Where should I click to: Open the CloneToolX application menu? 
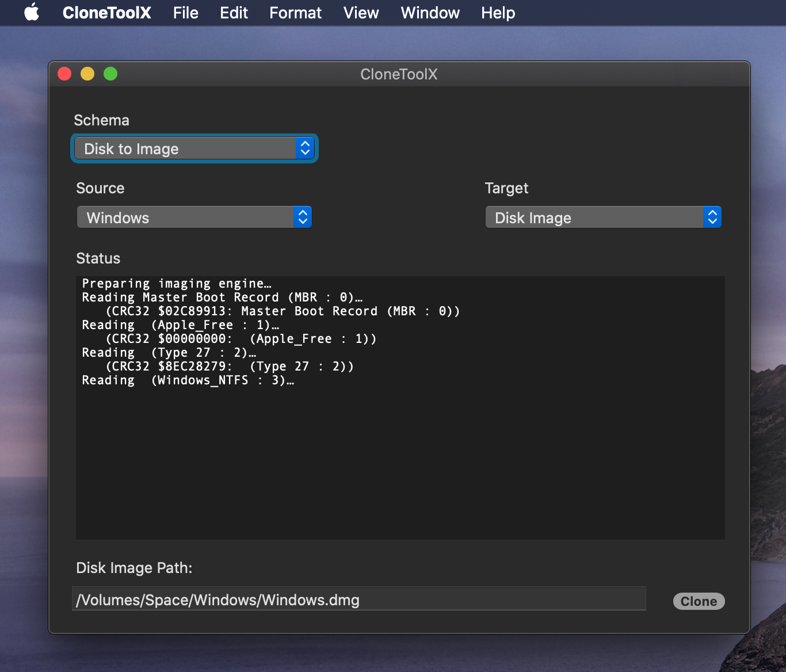[106, 13]
